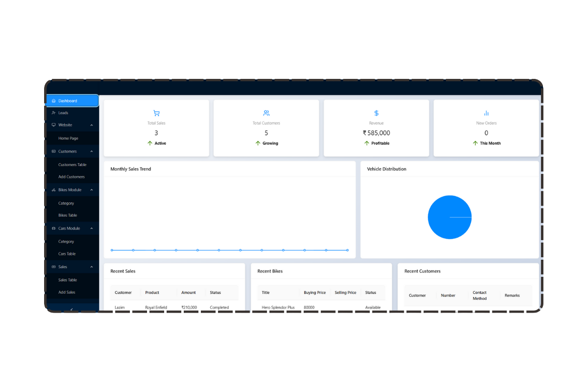Collapse the Website submenu chevron

pyautogui.click(x=92, y=125)
